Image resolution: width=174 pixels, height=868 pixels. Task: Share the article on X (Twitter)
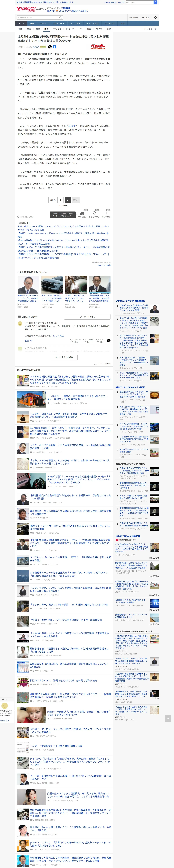point(50,47)
